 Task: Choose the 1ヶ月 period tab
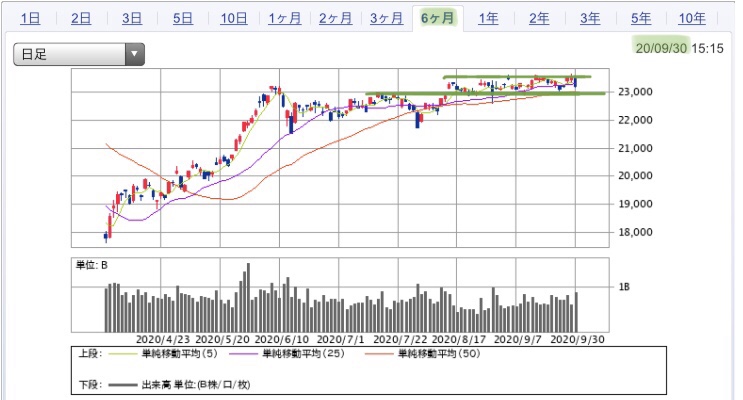coord(285,18)
